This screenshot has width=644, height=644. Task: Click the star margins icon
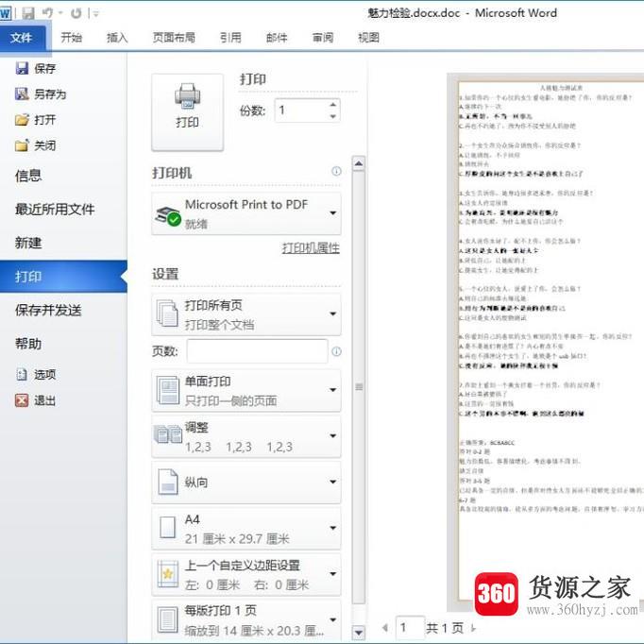pyautogui.click(x=167, y=574)
